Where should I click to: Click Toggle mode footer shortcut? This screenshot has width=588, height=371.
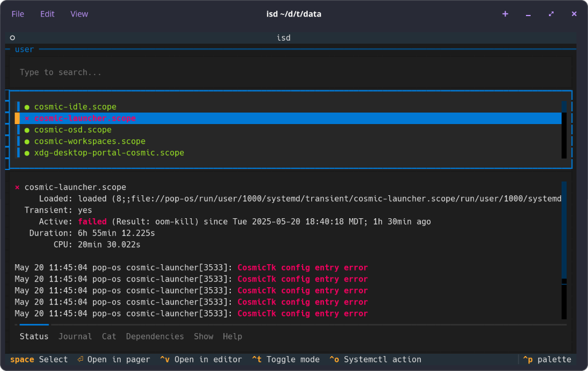pos(286,360)
